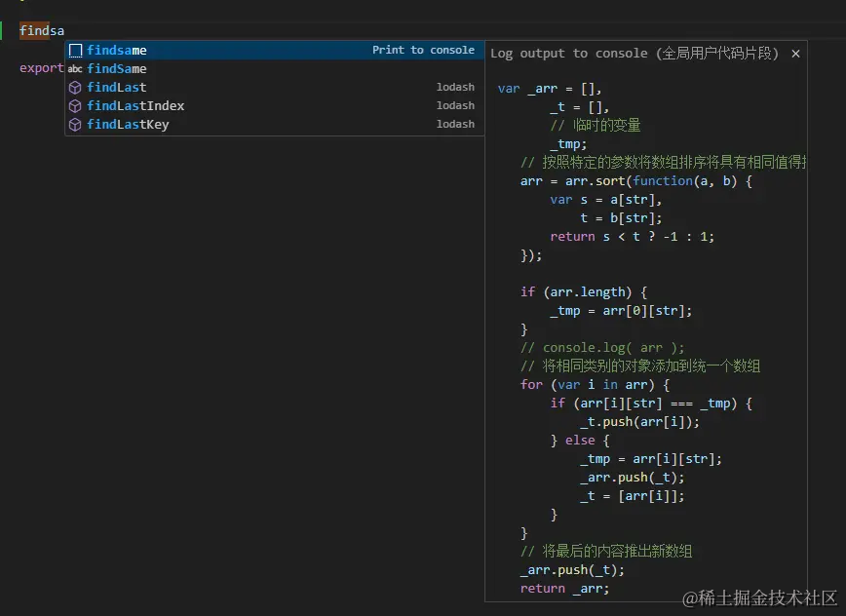Select the highlighted findsame suggestion
This screenshot has width=846, height=616.
click(117, 50)
